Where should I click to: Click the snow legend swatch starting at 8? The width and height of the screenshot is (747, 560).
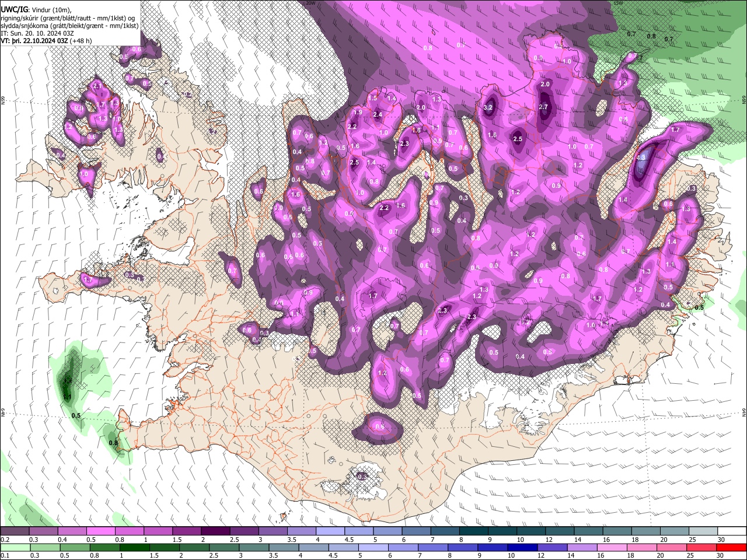point(473,531)
